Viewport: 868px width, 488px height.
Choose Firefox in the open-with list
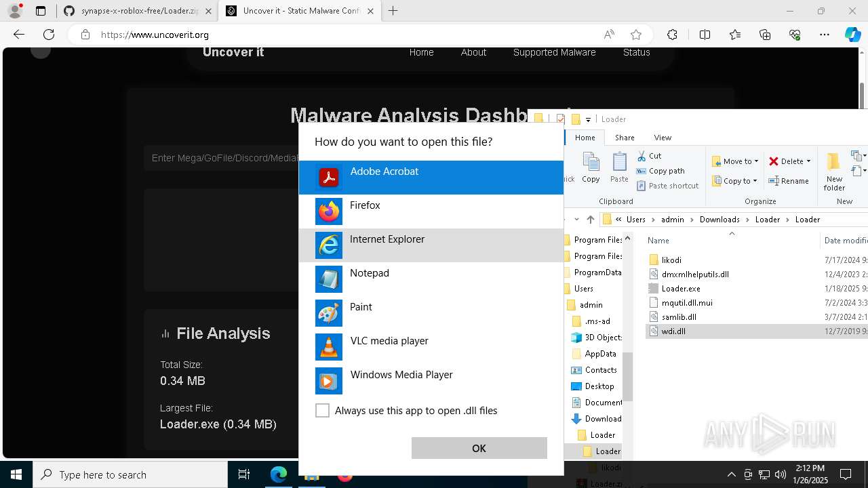[x=431, y=211]
